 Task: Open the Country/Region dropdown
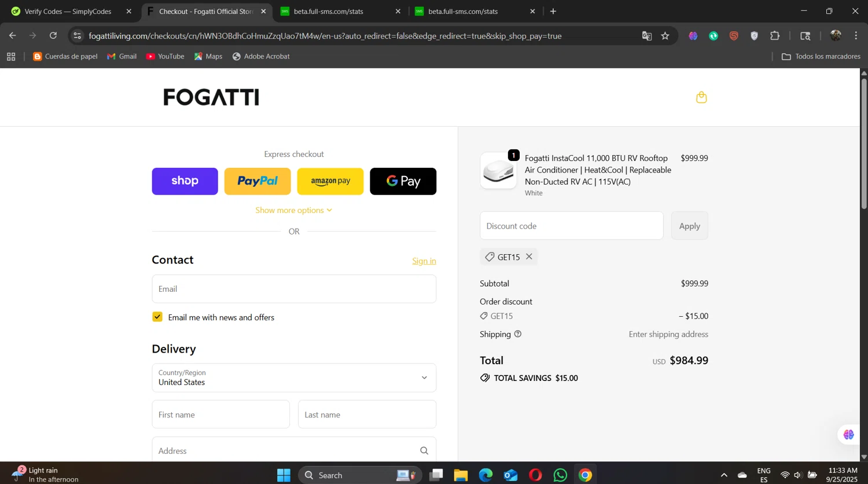click(294, 377)
